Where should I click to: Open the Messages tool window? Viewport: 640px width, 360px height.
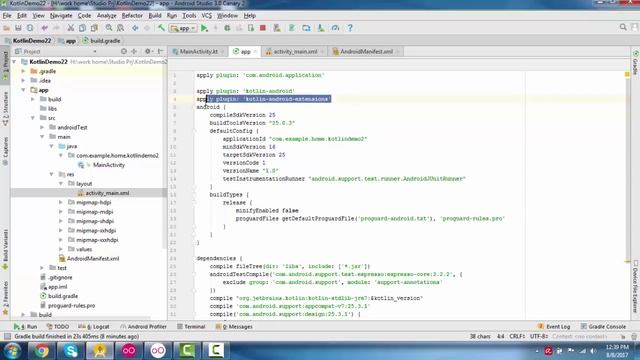tap(234, 327)
